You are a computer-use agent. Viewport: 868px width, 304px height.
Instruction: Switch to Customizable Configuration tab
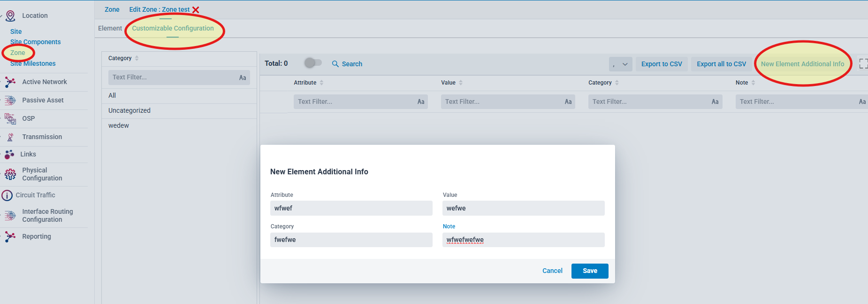[x=173, y=28]
